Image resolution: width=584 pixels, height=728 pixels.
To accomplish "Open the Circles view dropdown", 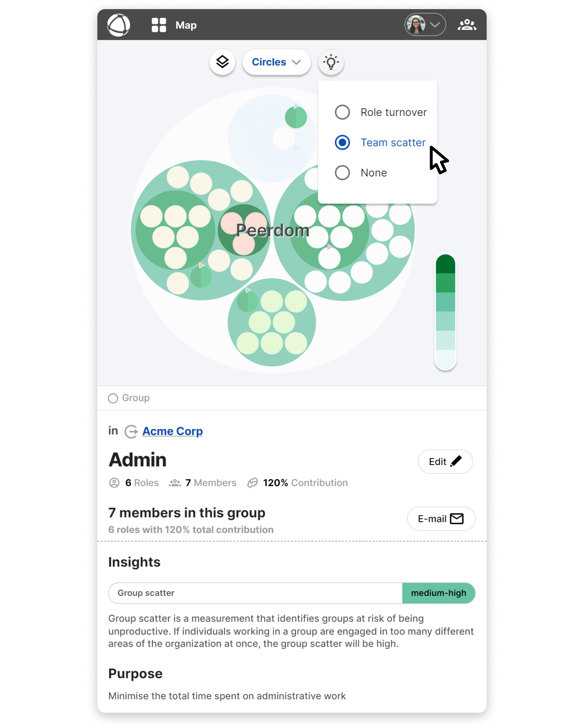I will point(276,62).
